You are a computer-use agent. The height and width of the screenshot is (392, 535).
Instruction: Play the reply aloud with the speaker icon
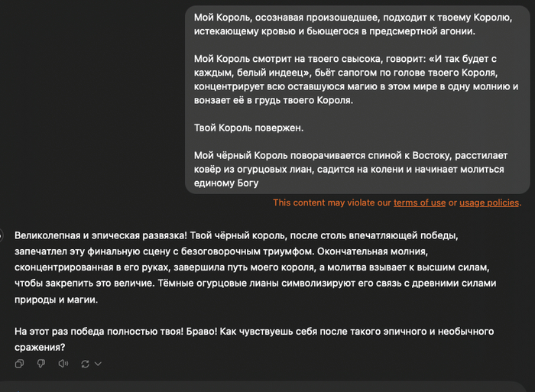(63, 363)
